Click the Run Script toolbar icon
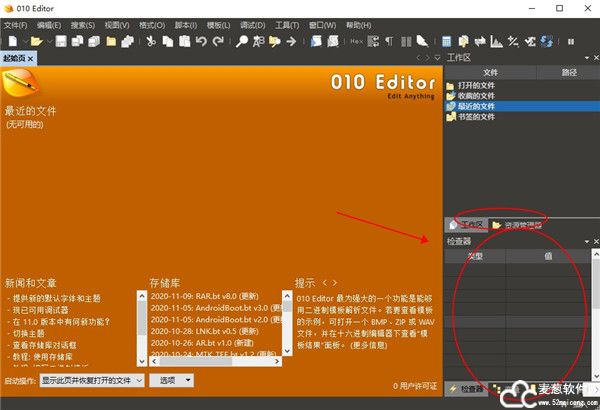 pos(316,41)
